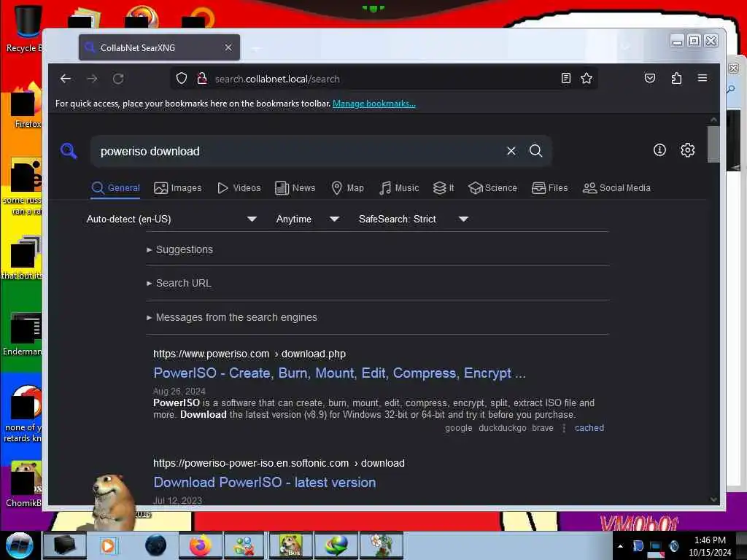This screenshot has width=747, height=560.
Task: Open the result options three-dot icon
Action: tap(564, 427)
